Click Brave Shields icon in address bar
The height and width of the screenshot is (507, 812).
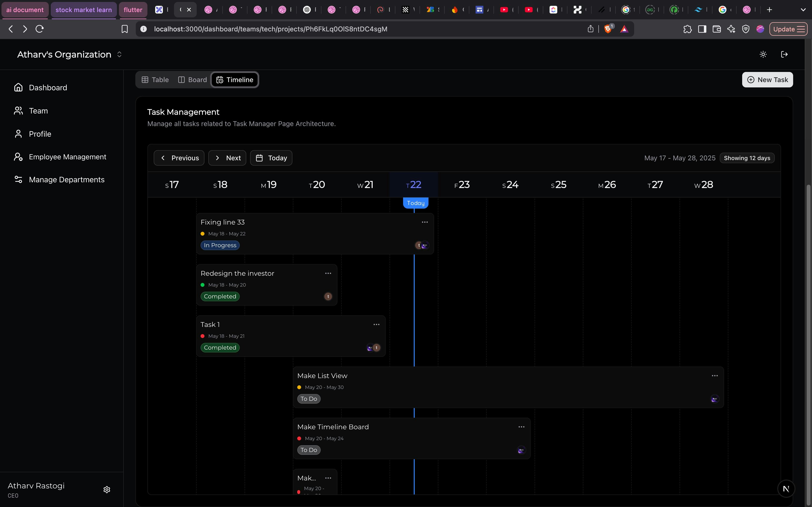608,29
